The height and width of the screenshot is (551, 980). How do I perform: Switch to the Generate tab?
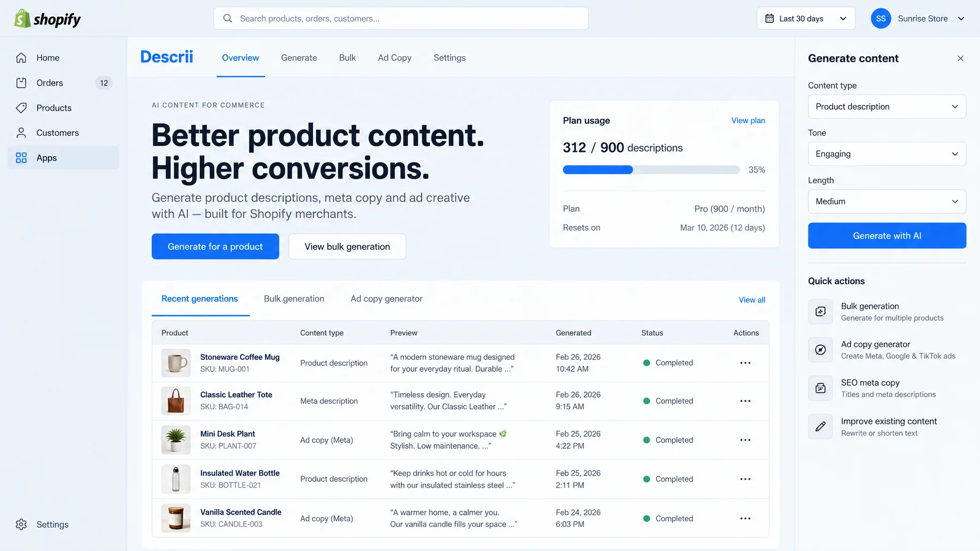click(x=299, y=58)
